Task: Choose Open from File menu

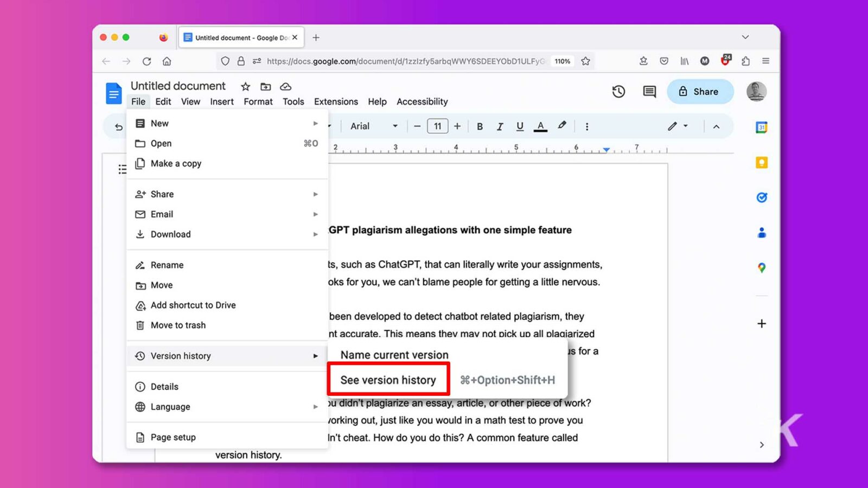Action: [227, 144]
